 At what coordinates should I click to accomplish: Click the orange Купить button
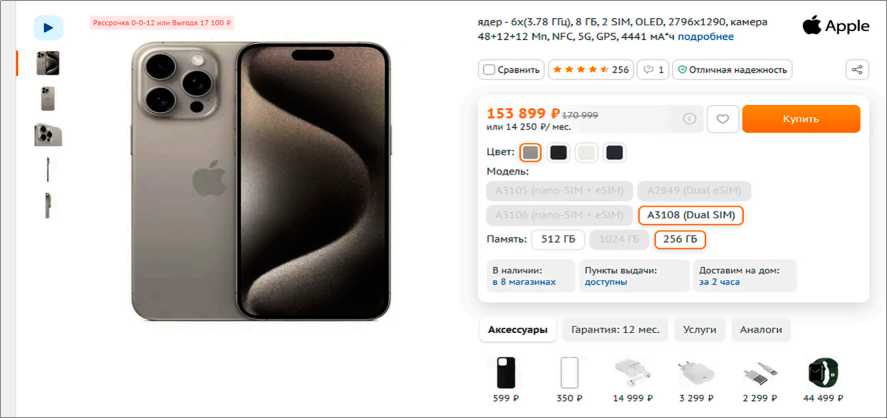(801, 119)
